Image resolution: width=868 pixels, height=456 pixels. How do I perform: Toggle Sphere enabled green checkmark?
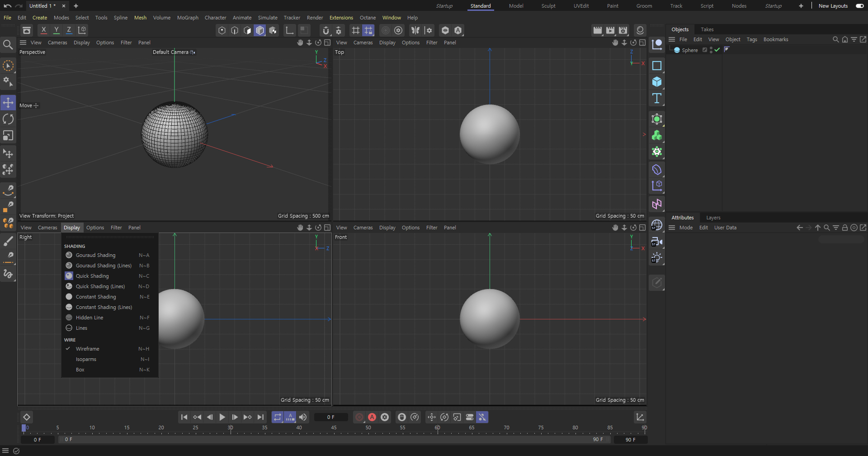(x=717, y=50)
